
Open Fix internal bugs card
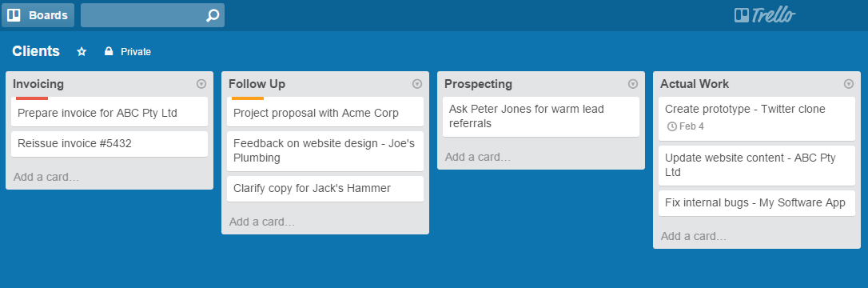757,203
